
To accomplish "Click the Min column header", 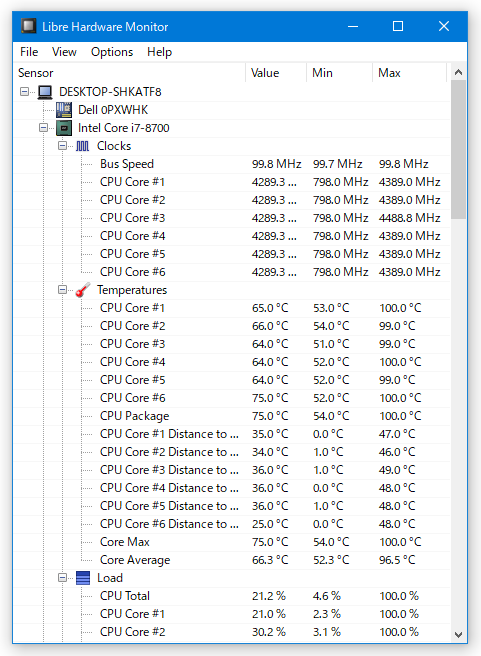I will click(x=340, y=73).
